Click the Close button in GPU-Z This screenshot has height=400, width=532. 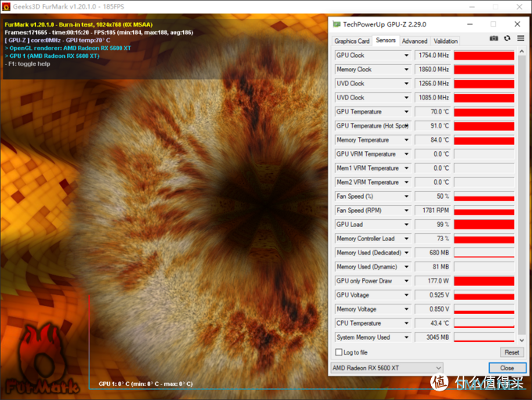[507, 368]
